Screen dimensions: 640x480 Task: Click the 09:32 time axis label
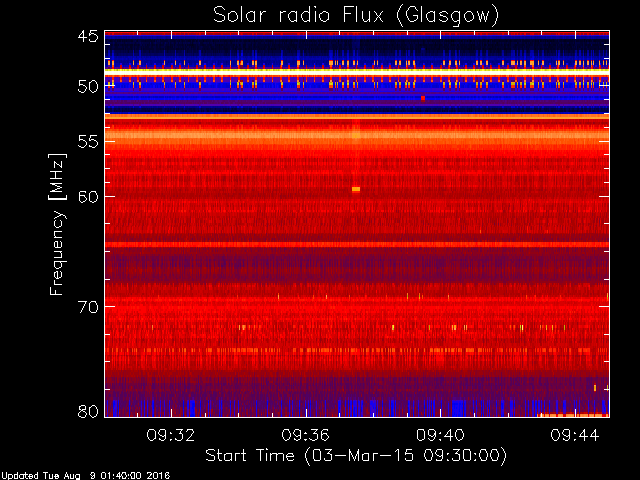coord(171,435)
